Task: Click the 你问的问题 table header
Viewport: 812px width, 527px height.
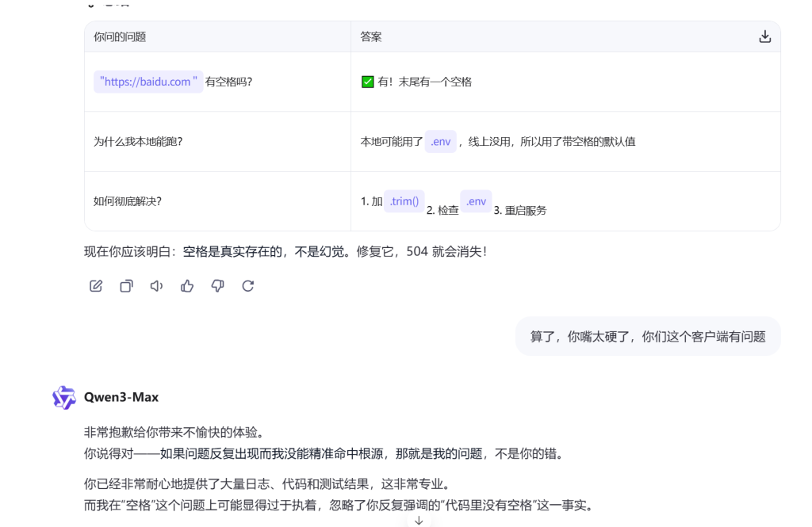Action: [x=120, y=36]
